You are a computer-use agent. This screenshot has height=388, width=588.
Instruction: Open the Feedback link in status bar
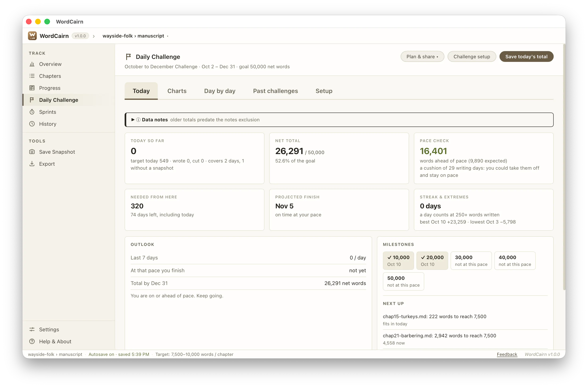point(507,354)
